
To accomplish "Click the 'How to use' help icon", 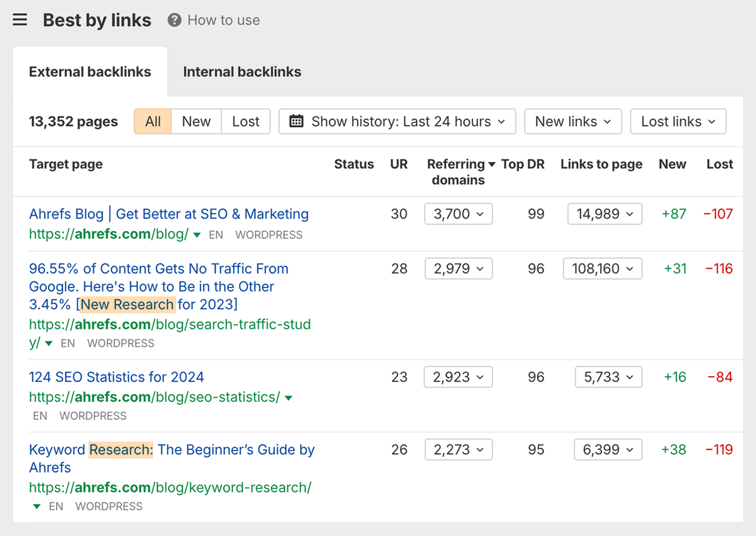I will point(175,20).
